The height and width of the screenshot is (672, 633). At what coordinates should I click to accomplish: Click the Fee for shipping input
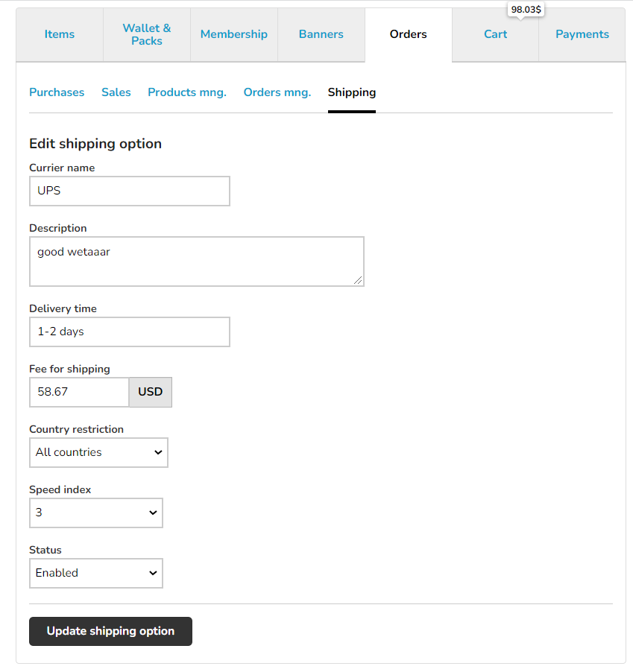click(79, 392)
